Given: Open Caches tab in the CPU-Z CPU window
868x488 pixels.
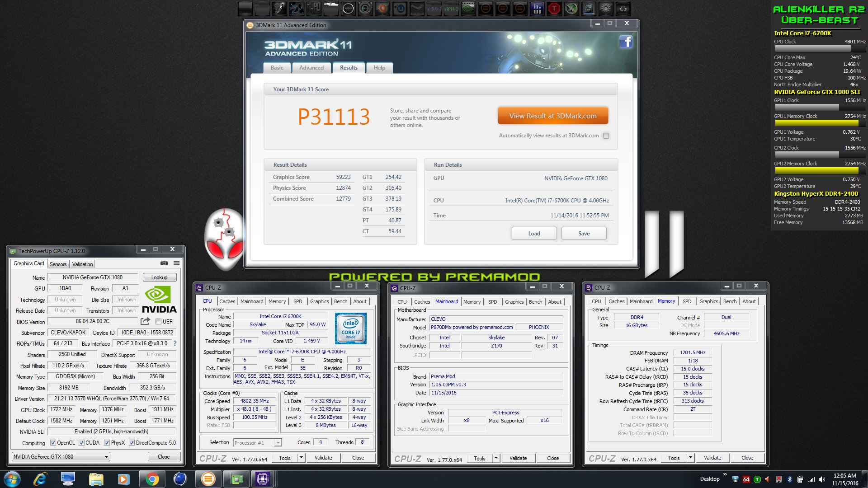Looking at the screenshot, I should click(227, 301).
